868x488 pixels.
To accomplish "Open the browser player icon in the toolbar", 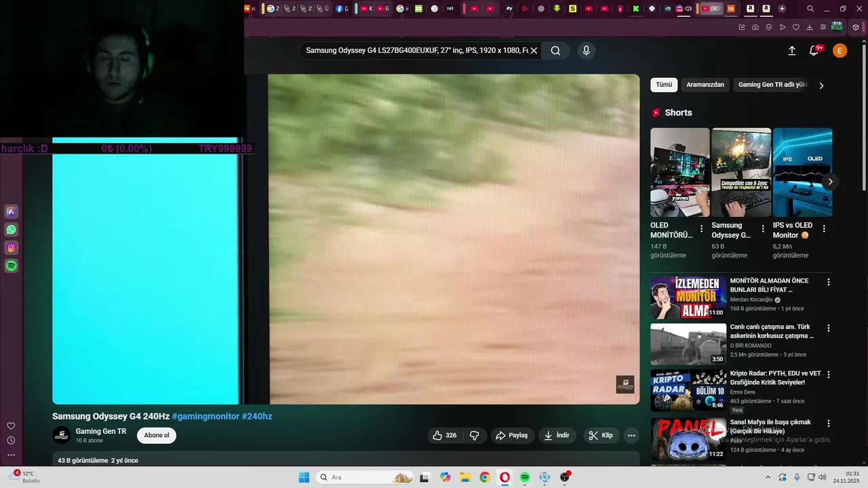I will point(783,27).
